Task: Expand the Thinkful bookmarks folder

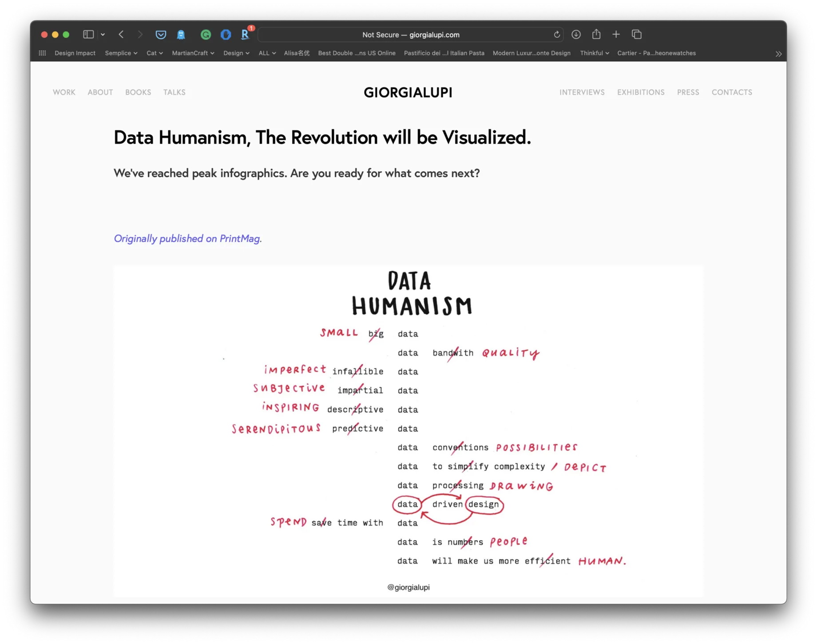Action: (594, 53)
